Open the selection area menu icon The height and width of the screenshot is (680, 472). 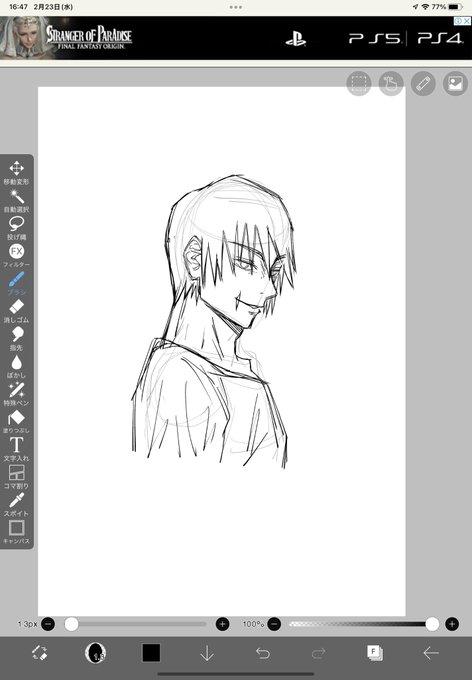click(359, 83)
